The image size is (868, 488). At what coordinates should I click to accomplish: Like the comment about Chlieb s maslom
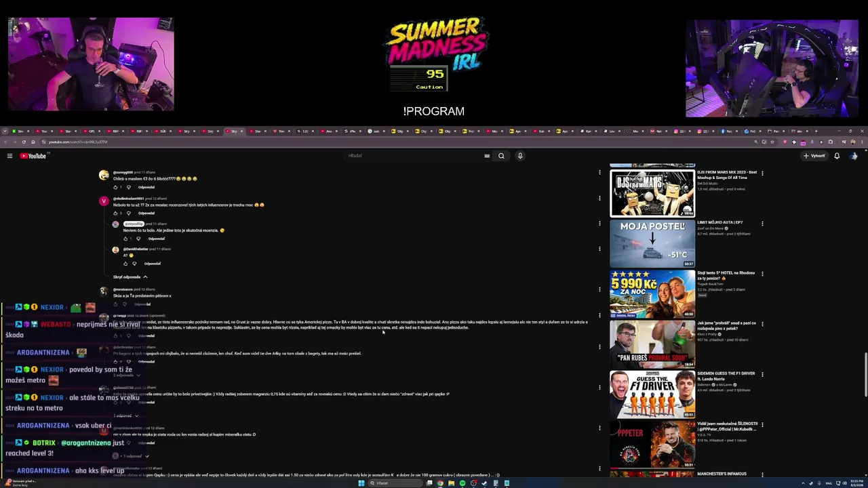(x=116, y=187)
